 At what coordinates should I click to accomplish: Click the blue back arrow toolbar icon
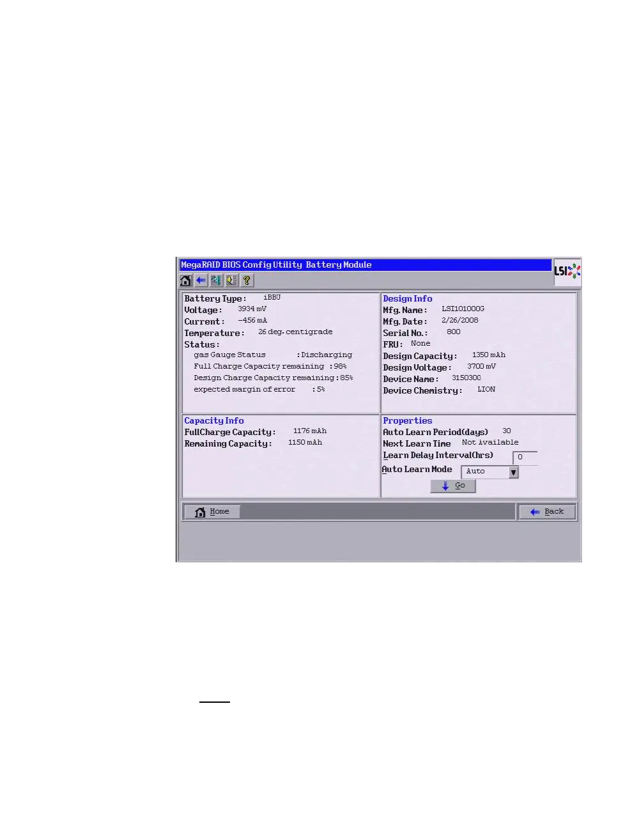pos(201,280)
